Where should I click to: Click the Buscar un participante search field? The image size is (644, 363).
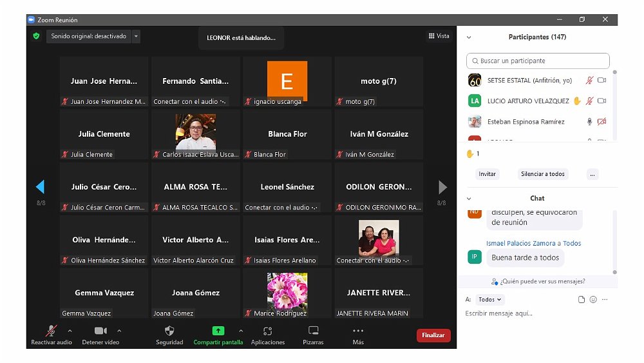click(538, 61)
